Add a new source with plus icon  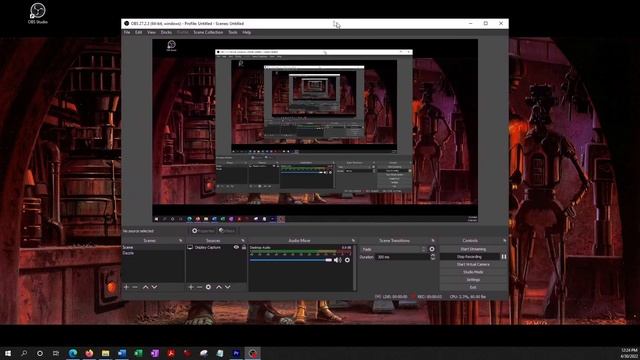click(x=191, y=287)
